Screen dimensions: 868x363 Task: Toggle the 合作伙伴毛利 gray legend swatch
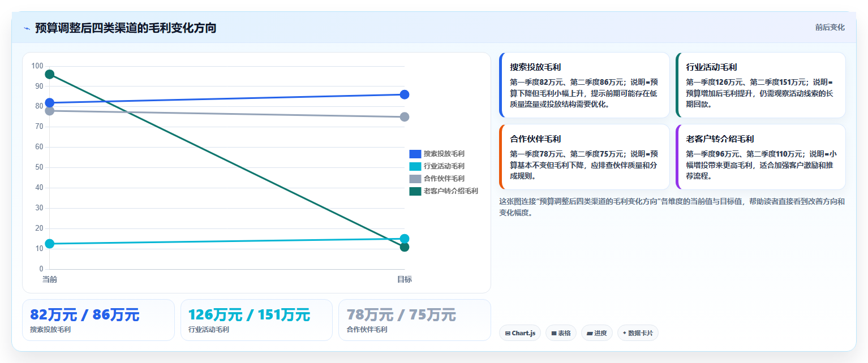(415, 179)
